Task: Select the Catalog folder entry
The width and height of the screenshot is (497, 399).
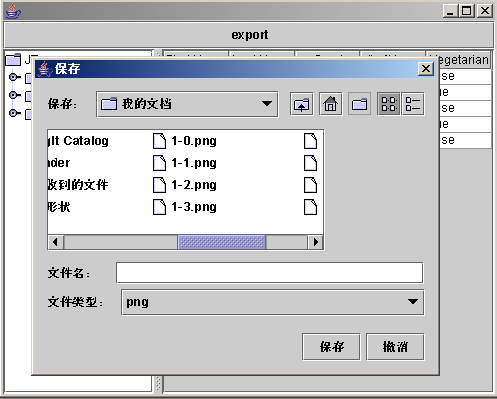Action: pos(78,141)
